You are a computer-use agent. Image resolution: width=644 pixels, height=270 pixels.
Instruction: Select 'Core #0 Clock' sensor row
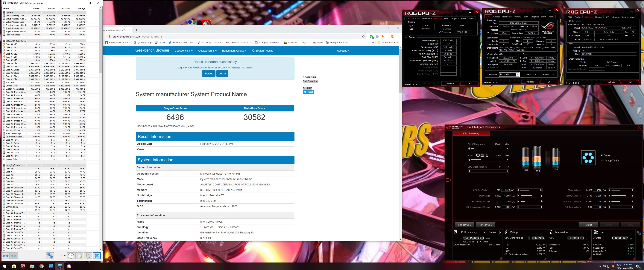45,63
